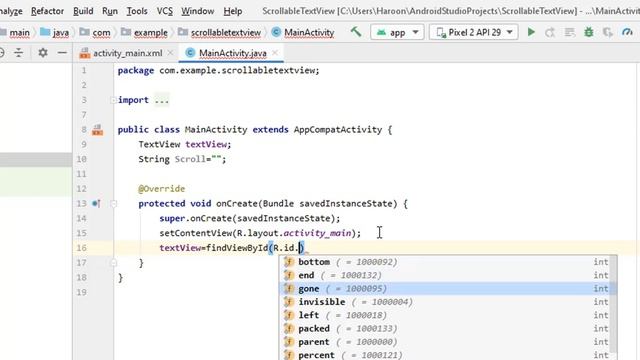Click the com breadcrumb folder

tap(95, 32)
